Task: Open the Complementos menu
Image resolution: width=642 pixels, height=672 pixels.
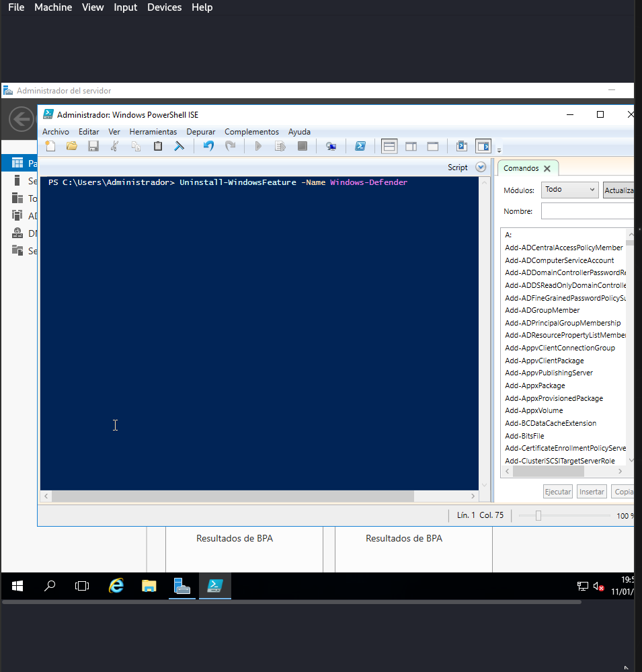Action: [x=252, y=132]
